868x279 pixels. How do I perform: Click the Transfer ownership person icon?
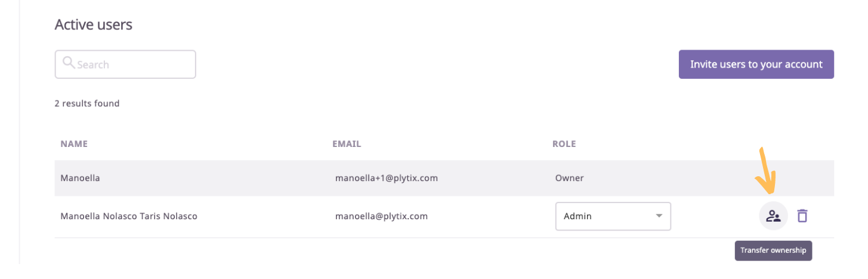tap(773, 216)
